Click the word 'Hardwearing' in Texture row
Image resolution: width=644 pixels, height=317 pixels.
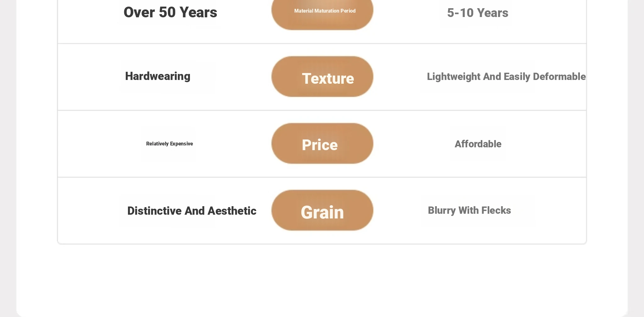pos(158,76)
